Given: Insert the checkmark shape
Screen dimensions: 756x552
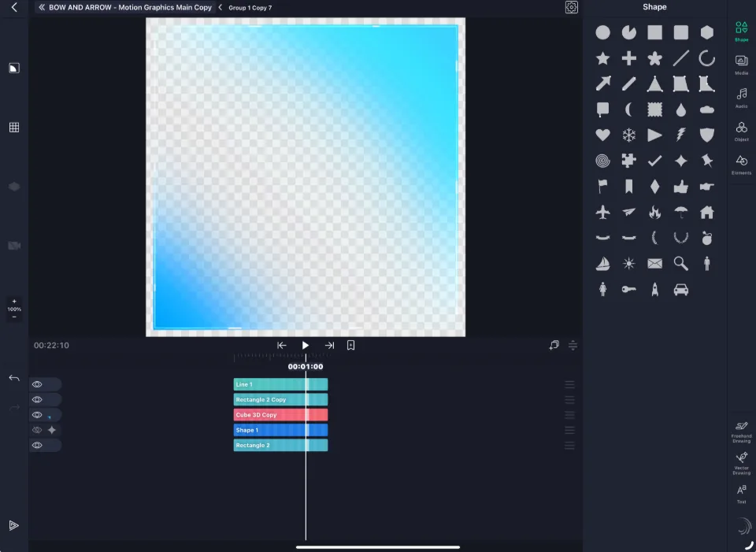Looking at the screenshot, I should point(654,161).
